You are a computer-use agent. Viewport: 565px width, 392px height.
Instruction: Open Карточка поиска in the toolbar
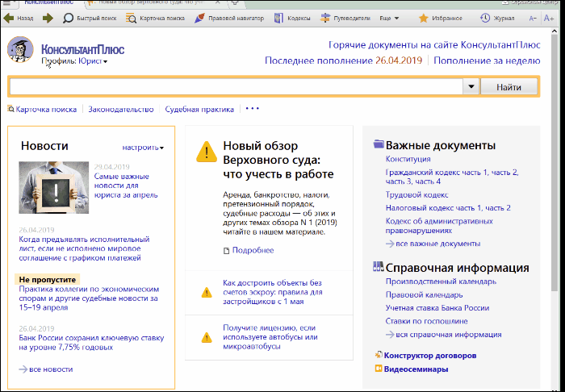click(x=155, y=18)
